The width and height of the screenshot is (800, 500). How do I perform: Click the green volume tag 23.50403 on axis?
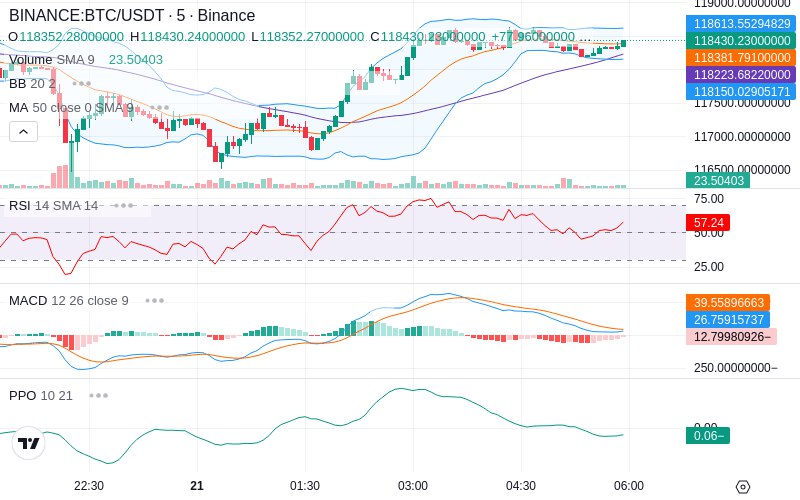(x=718, y=181)
